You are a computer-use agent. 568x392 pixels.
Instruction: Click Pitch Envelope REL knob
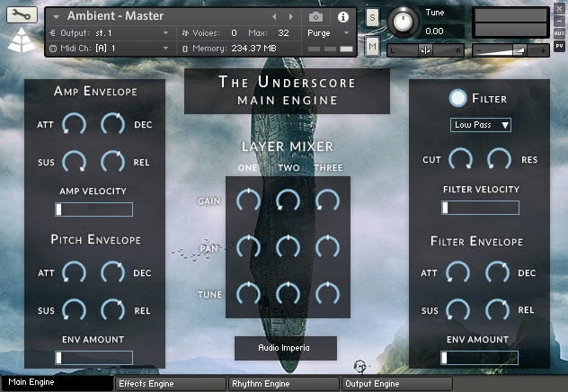click(112, 310)
